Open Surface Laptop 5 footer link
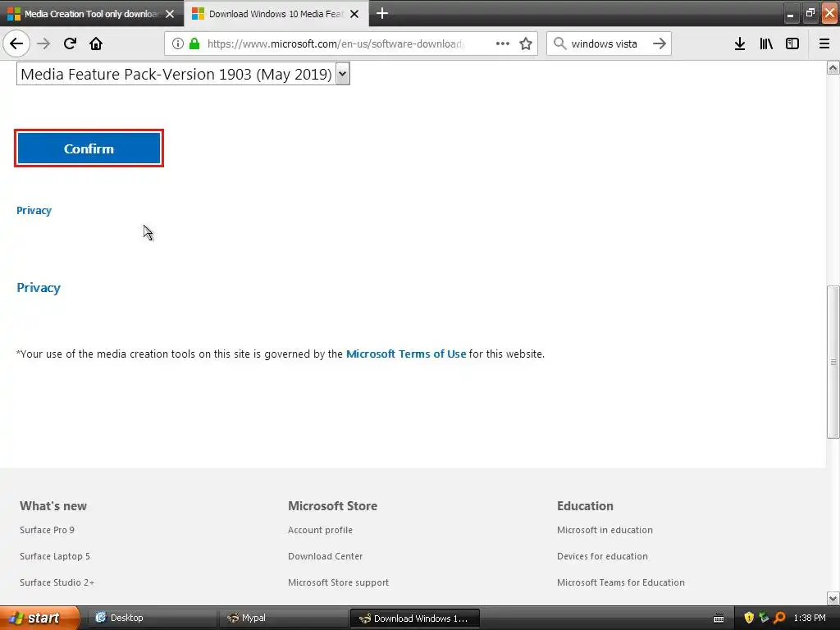Image resolution: width=840 pixels, height=630 pixels. pos(55,556)
